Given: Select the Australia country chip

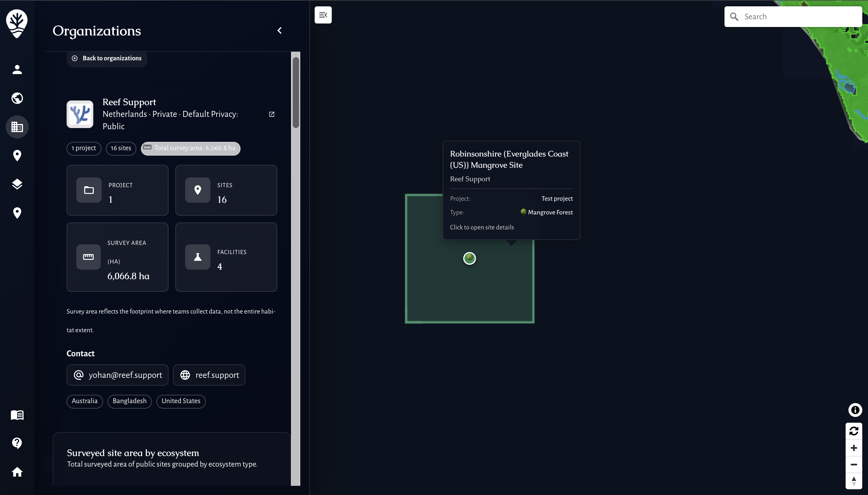Looking at the screenshot, I should click(85, 401).
